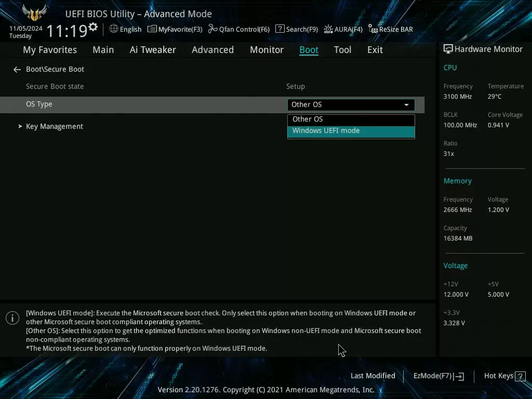
Task: Click CPU temperature value 29°C
Action: point(495,97)
